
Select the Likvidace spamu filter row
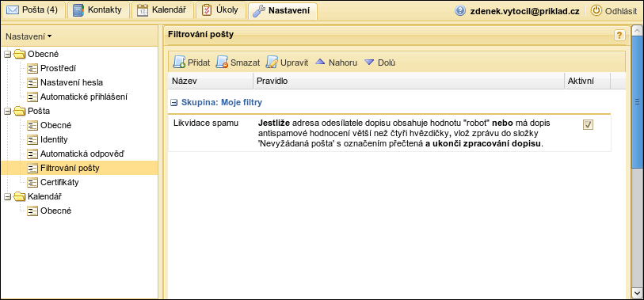[x=390, y=134]
